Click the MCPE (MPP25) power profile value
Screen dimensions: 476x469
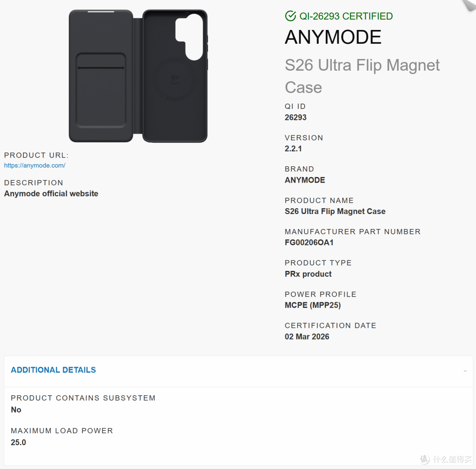tap(312, 305)
